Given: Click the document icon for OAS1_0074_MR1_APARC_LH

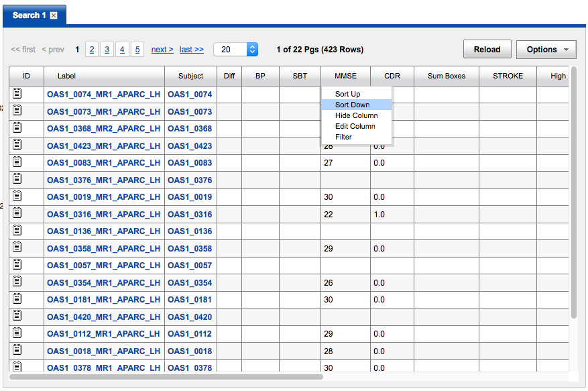Looking at the screenshot, I should point(17,94).
